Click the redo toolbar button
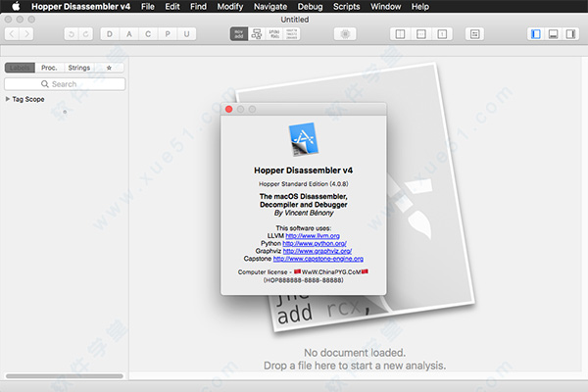This screenshot has height=392, width=588. click(x=86, y=34)
